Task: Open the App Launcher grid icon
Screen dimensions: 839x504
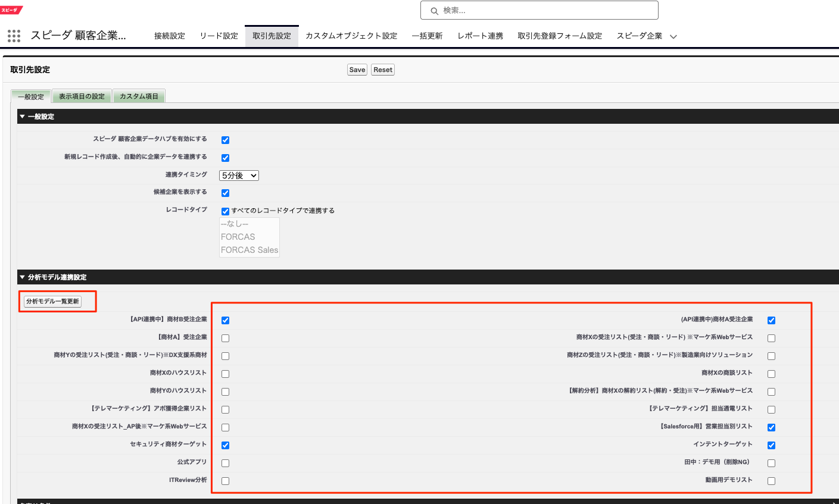Action: 14,36
